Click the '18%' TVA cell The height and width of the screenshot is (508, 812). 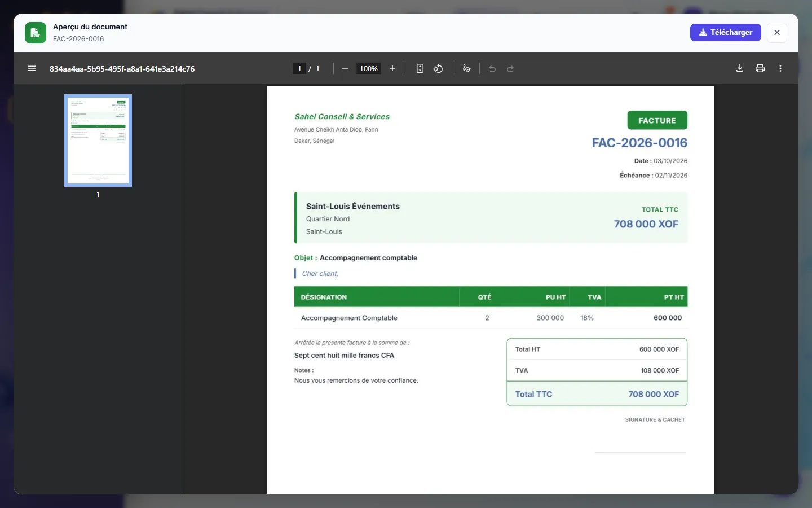pyautogui.click(x=587, y=318)
